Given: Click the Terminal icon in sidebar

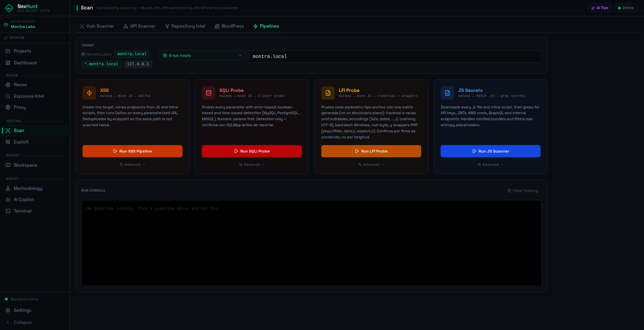Looking at the screenshot, I should click(8, 211).
